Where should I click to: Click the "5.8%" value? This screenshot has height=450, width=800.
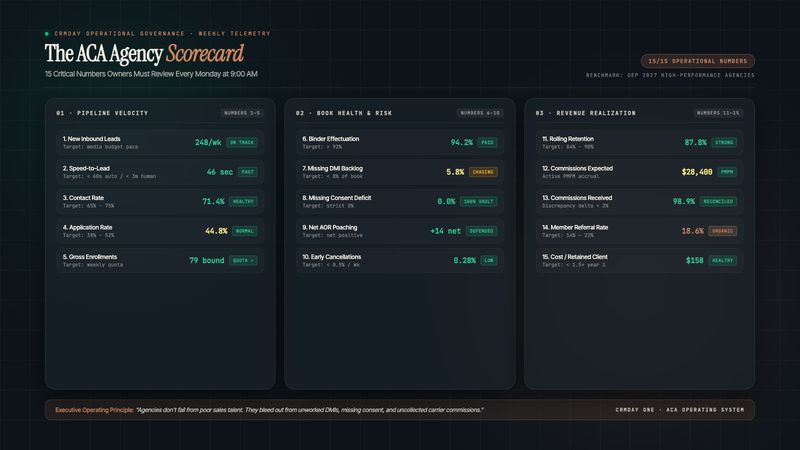pyautogui.click(x=455, y=172)
